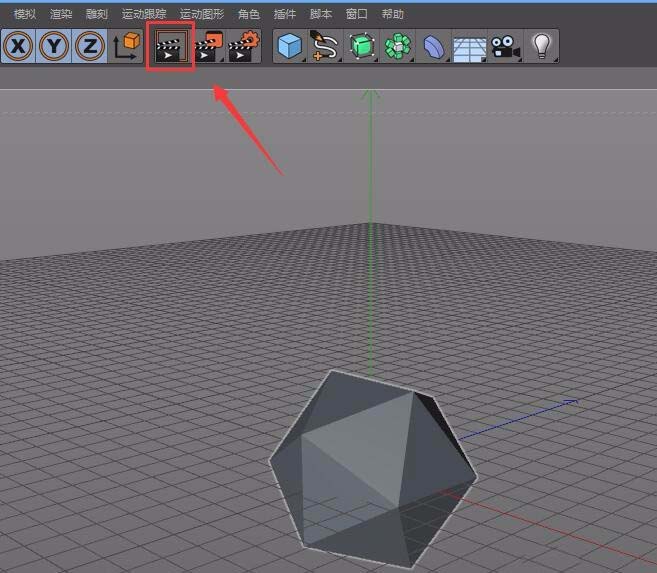Screen dimensions: 657x573
Task: Toggle the Y axis lock
Action: [55, 46]
